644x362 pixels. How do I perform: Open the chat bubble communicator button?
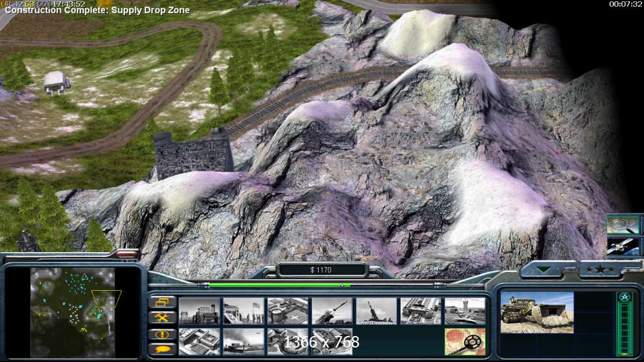pos(163,349)
